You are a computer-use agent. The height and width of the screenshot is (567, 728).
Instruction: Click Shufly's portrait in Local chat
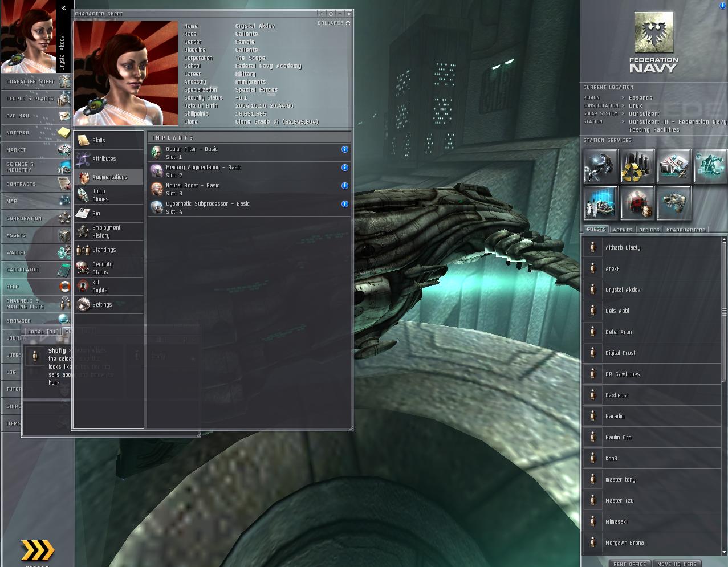(35, 356)
